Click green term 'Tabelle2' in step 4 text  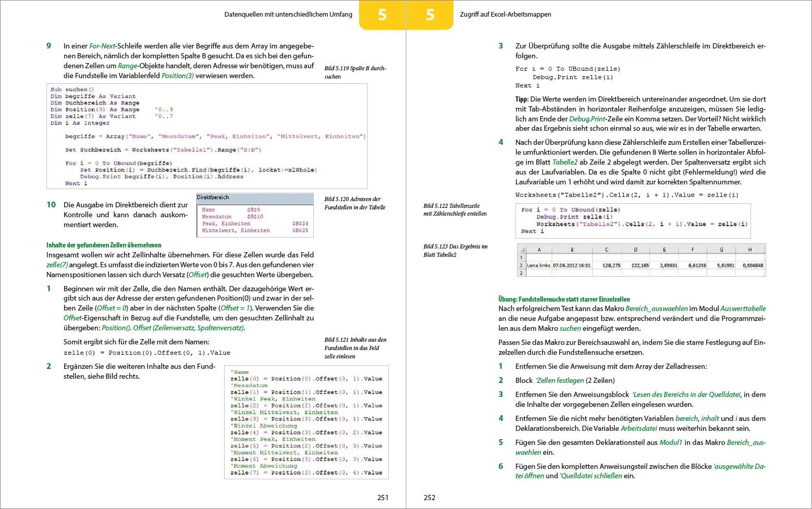(565, 162)
